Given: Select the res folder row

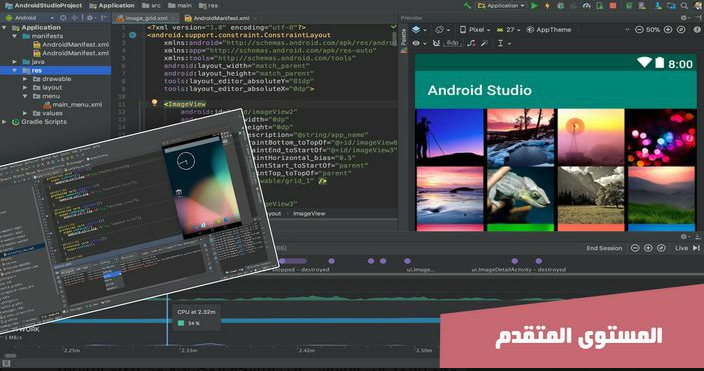Looking at the screenshot, I should pyautogui.click(x=56, y=71).
